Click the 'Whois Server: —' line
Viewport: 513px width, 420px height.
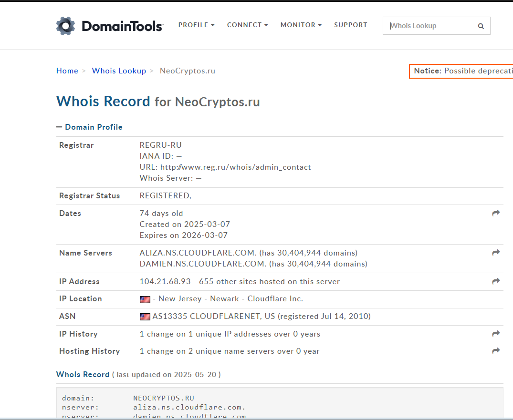tap(170, 178)
